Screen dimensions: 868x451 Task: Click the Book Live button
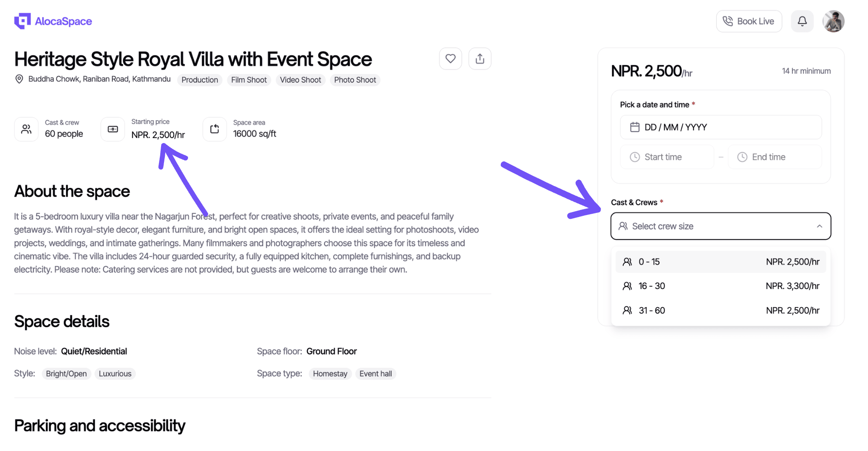coord(749,21)
